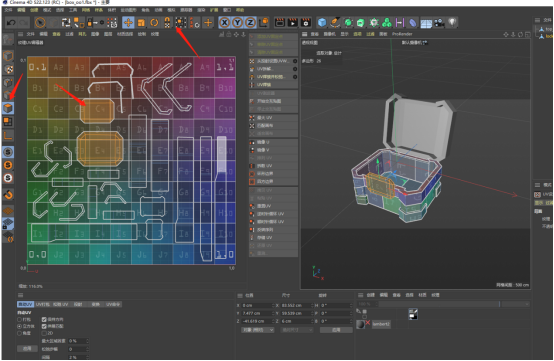Image resolution: width=554 pixels, height=361 pixels.
Task: Open Render Settings clapperboard with gear
Action: 306,23
